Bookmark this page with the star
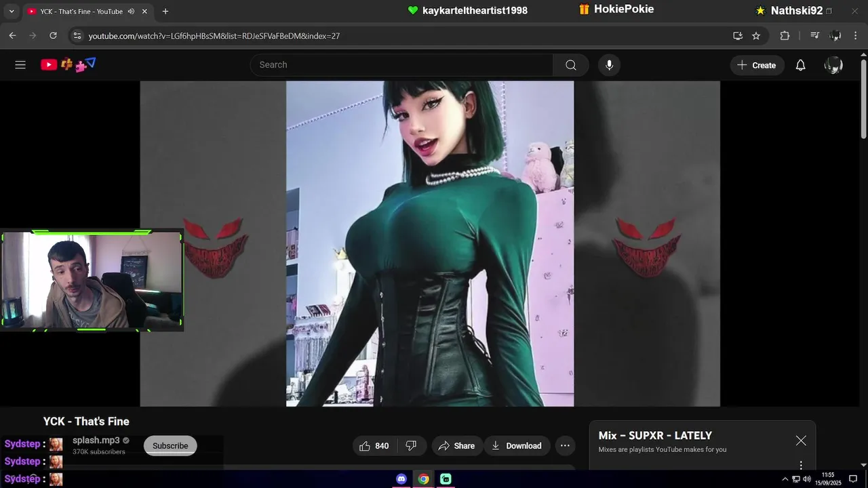Viewport: 868px width, 488px height. coord(756,35)
